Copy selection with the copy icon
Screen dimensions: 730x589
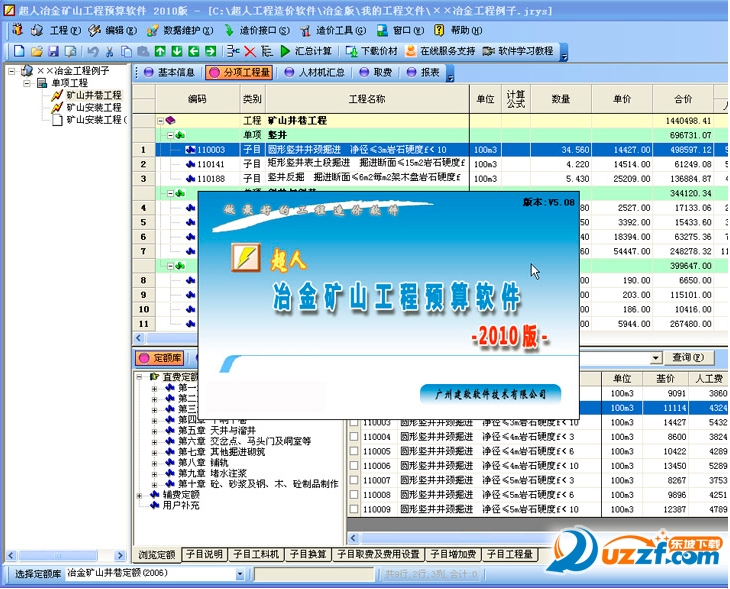tap(126, 51)
